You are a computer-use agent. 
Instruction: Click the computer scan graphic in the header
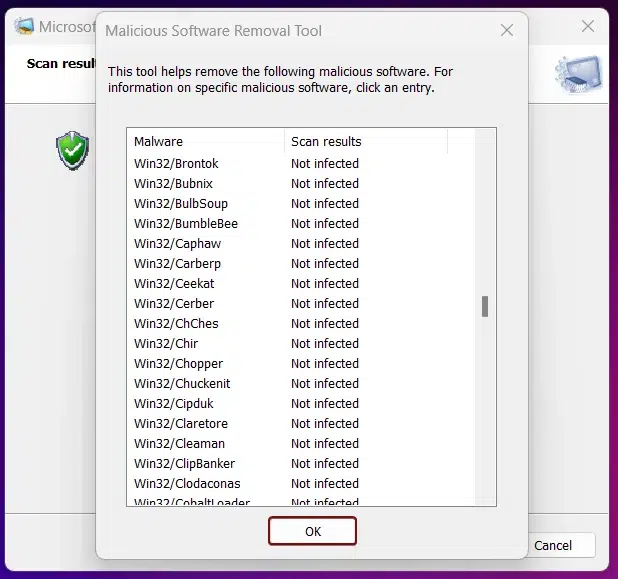pos(579,75)
